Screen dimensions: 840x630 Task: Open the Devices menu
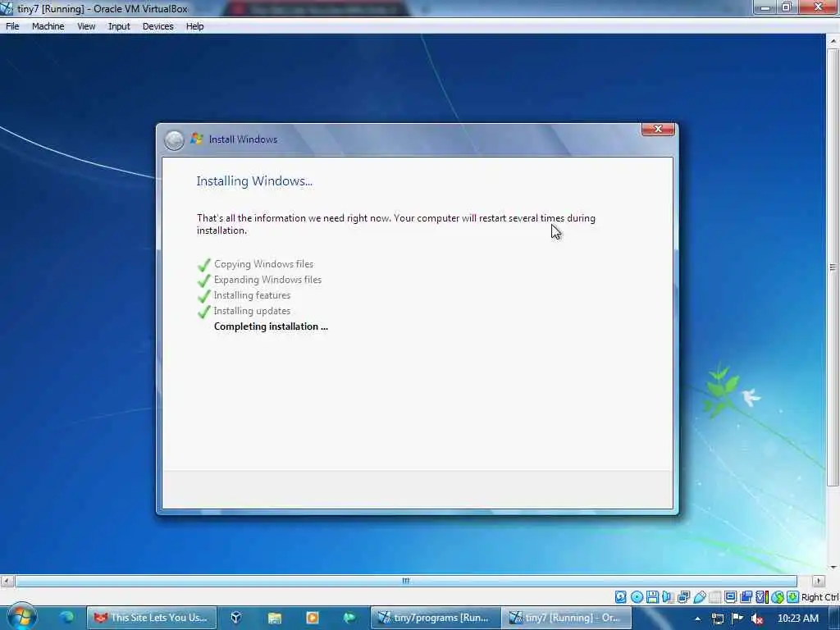click(x=157, y=26)
